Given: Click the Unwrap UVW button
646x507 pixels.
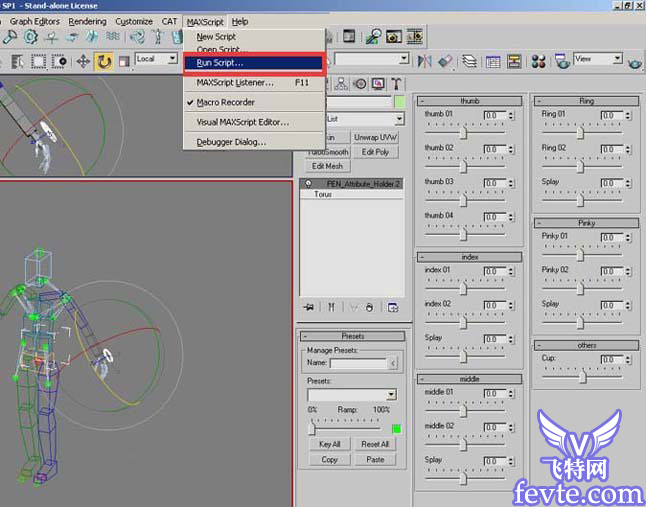Looking at the screenshot, I should (375, 137).
